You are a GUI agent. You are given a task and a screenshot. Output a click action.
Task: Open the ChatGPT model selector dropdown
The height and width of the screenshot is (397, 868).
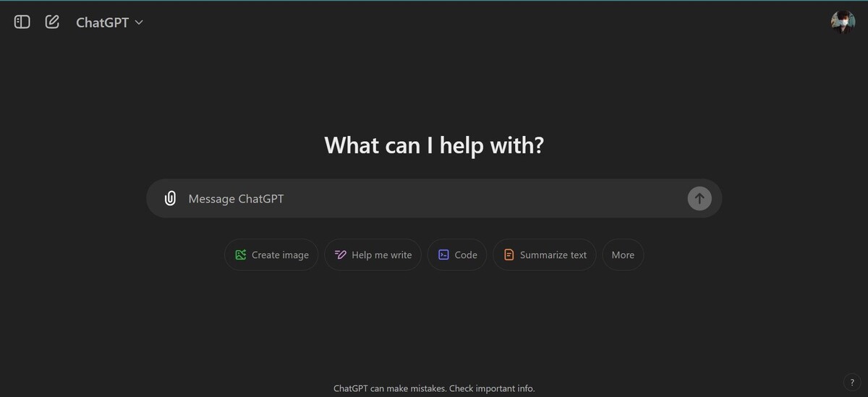point(110,22)
